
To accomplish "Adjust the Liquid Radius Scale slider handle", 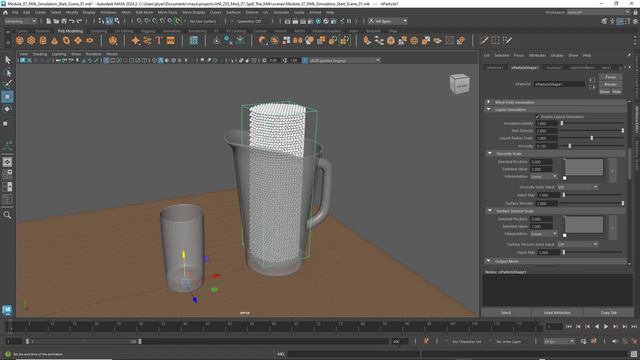I will tap(592, 138).
